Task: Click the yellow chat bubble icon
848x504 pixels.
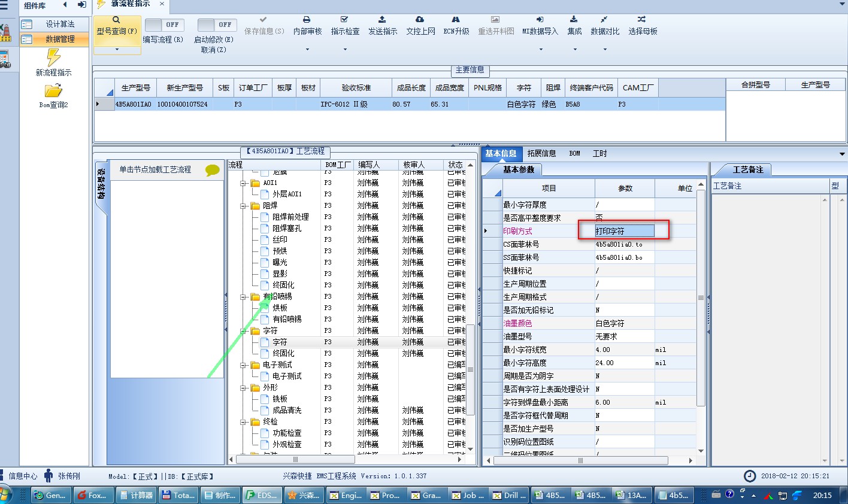Action: click(212, 170)
